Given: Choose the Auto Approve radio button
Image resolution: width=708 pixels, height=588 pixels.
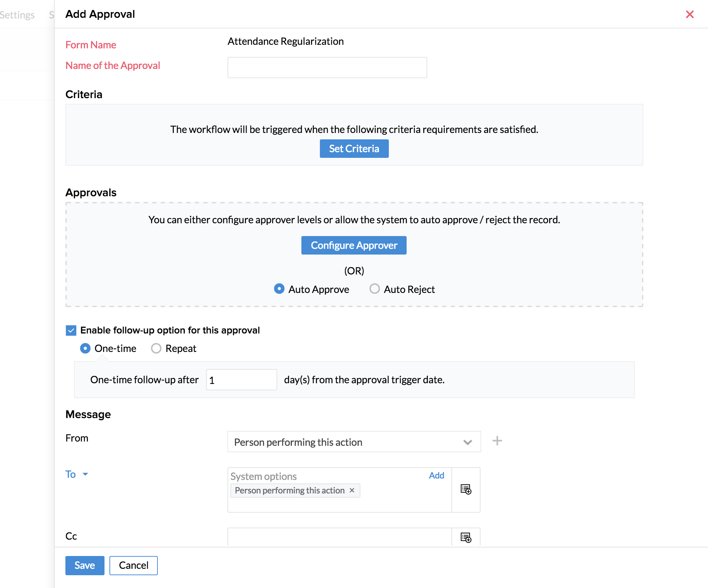Looking at the screenshot, I should tap(279, 289).
